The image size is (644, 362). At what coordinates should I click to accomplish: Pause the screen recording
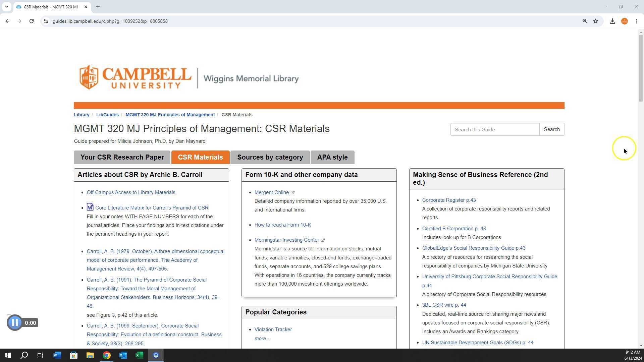14,322
